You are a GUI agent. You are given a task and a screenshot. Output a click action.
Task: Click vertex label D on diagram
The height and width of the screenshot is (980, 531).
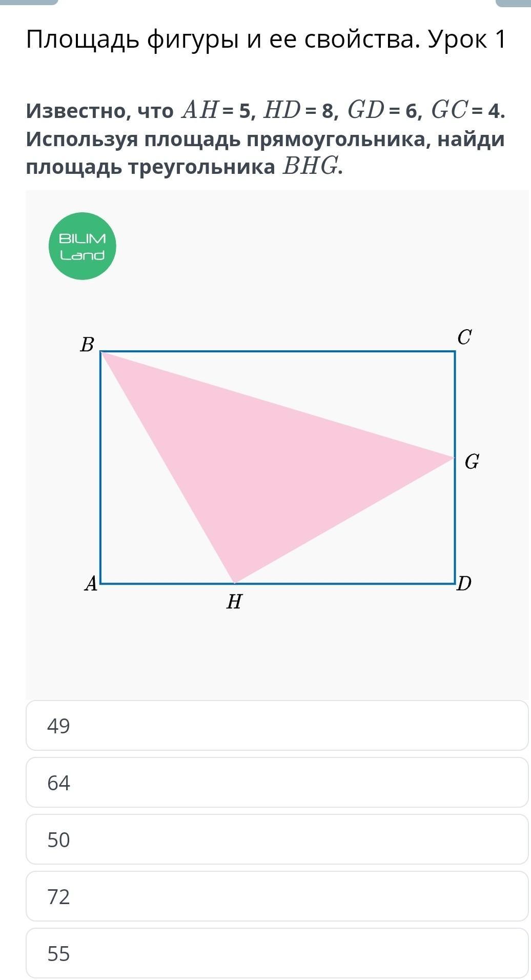[x=464, y=584]
